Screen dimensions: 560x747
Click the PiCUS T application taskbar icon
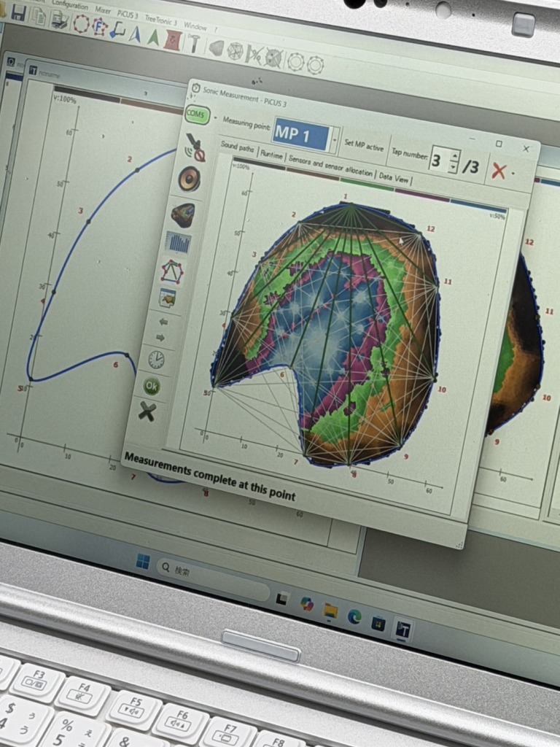click(402, 630)
